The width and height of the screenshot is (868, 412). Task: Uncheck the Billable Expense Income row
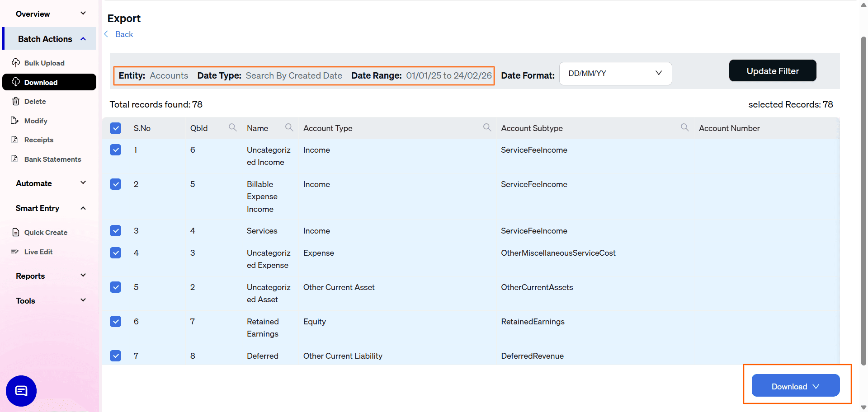tap(116, 184)
